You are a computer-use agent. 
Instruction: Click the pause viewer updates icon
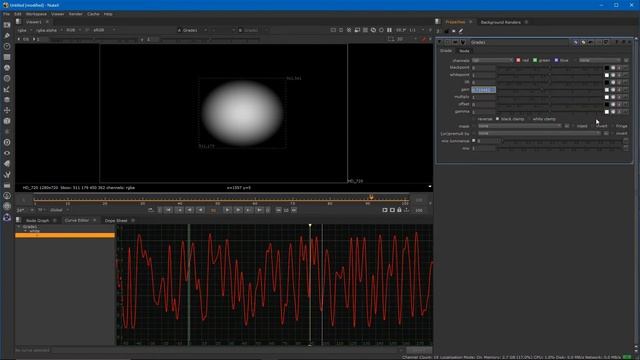389,30
